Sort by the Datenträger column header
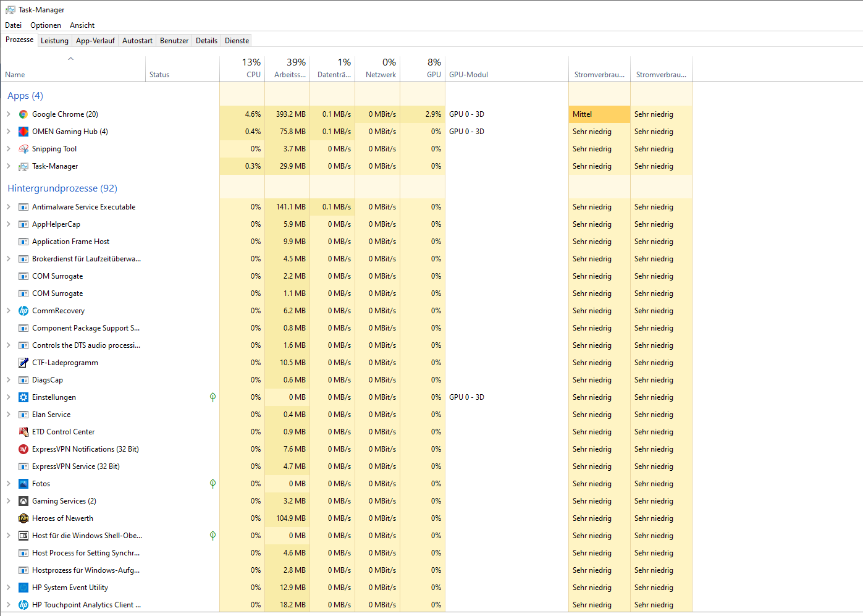863x616 pixels. 332,69
